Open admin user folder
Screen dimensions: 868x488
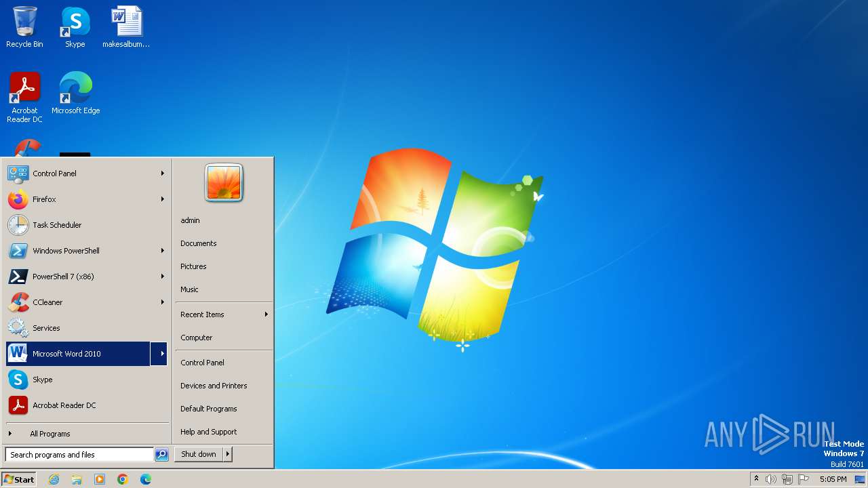224,220
